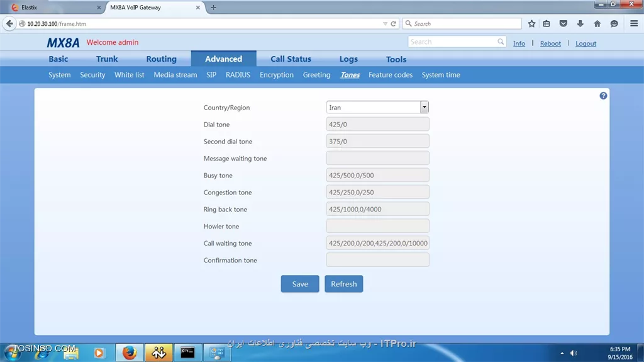Click the Pocket save icon
Image resolution: width=644 pixels, height=362 pixels.
(563, 24)
